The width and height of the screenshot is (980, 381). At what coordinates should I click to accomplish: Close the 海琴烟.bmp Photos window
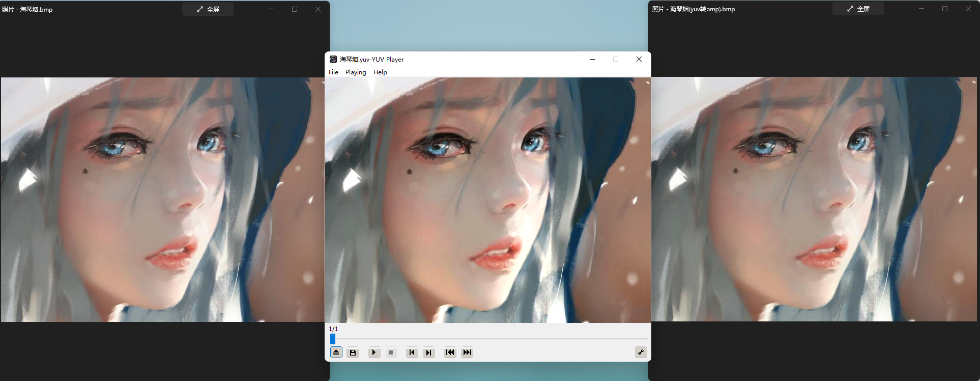tap(318, 9)
